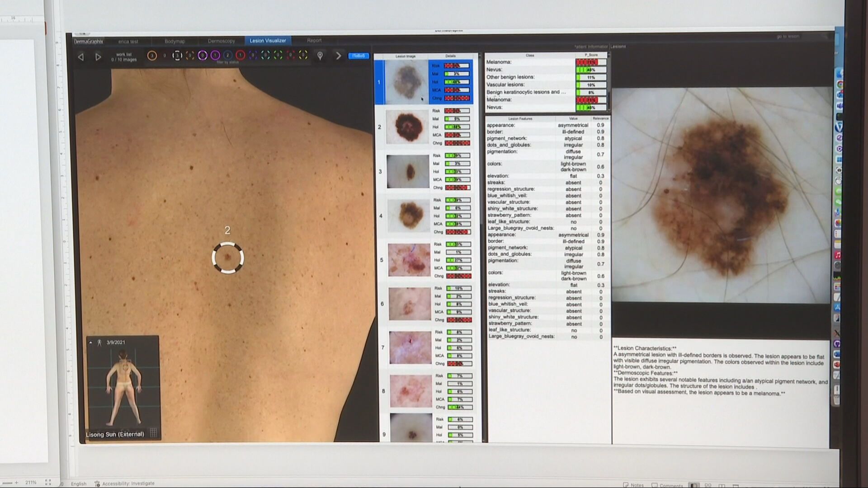868x488 pixels.
Task: Click the Class column header
Action: [530, 55]
